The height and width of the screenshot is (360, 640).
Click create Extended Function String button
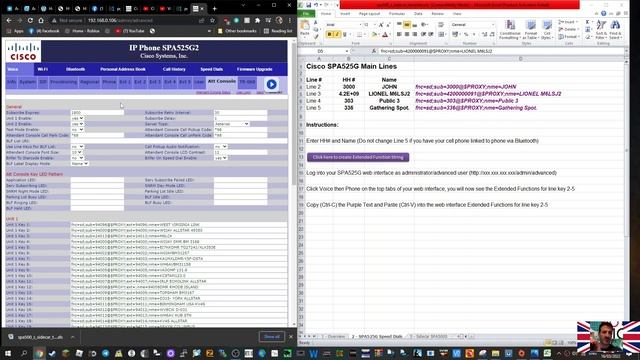[358, 157]
